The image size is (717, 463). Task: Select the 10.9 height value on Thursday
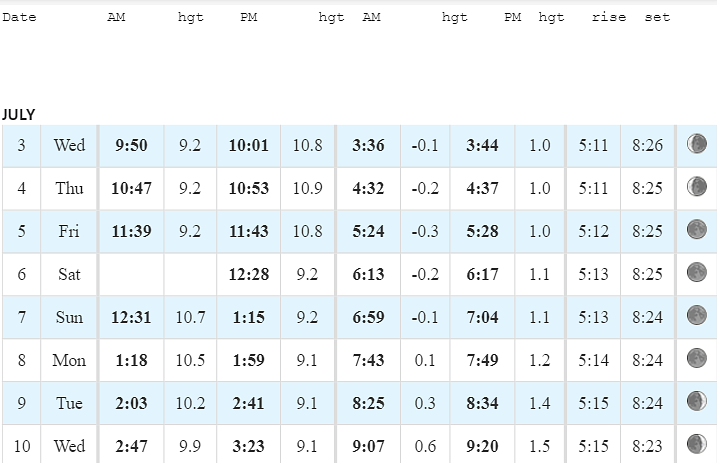click(x=307, y=188)
